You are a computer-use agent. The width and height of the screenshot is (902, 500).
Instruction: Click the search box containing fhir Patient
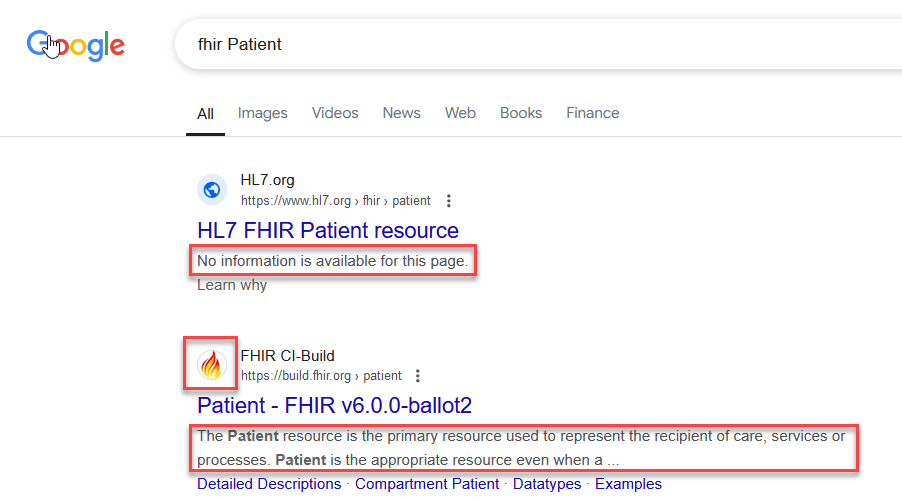click(x=538, y=44)
